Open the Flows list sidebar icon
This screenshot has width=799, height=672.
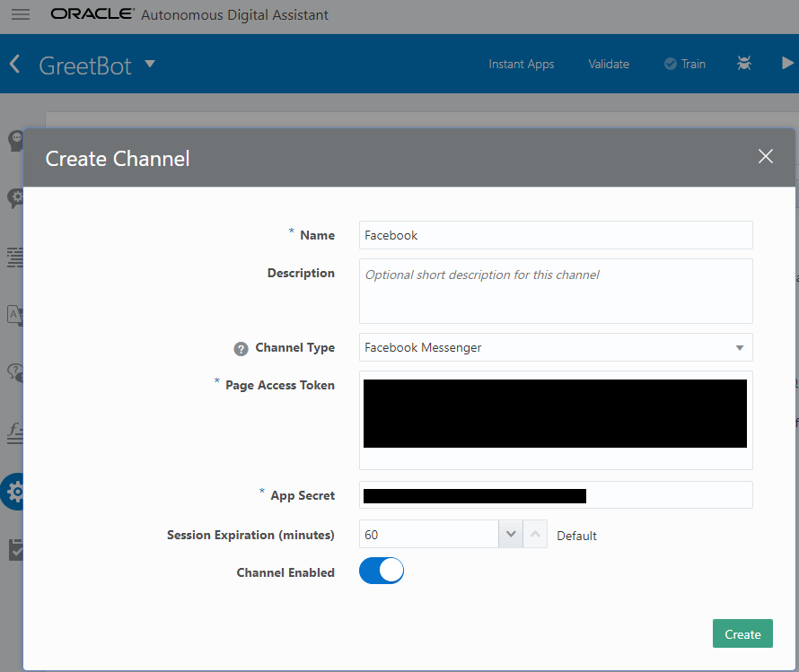click(14, 257)
